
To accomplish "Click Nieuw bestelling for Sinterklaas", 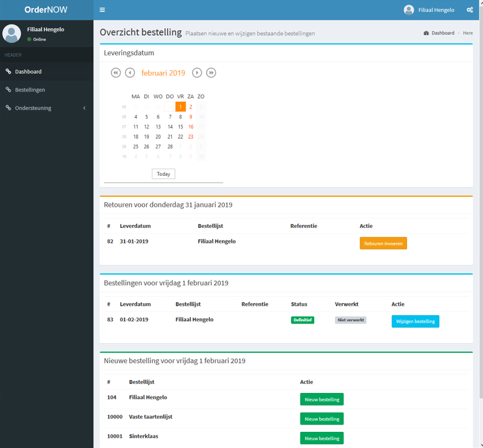I will pyautogui.click(x=322, y=438).
